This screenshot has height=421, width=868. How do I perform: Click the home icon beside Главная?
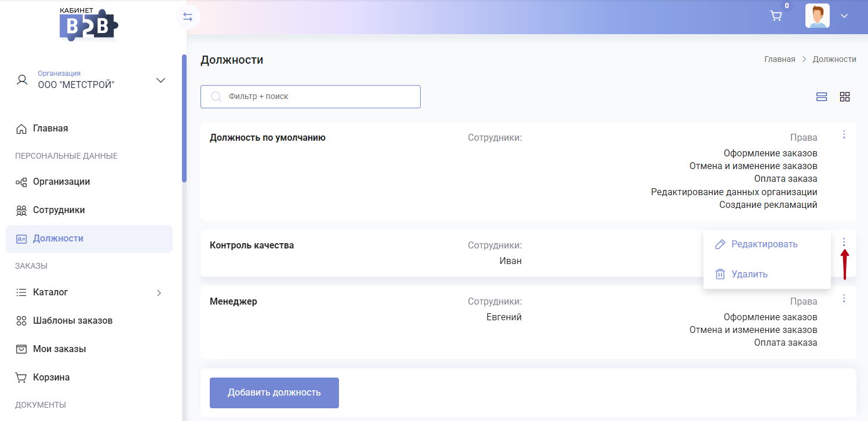tap(21, 129)
